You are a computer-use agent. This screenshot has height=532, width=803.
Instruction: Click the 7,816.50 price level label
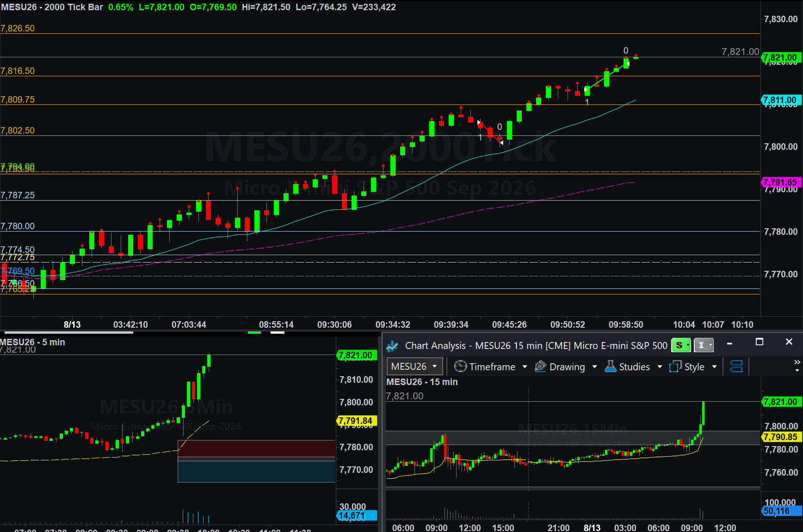point(18,71)
